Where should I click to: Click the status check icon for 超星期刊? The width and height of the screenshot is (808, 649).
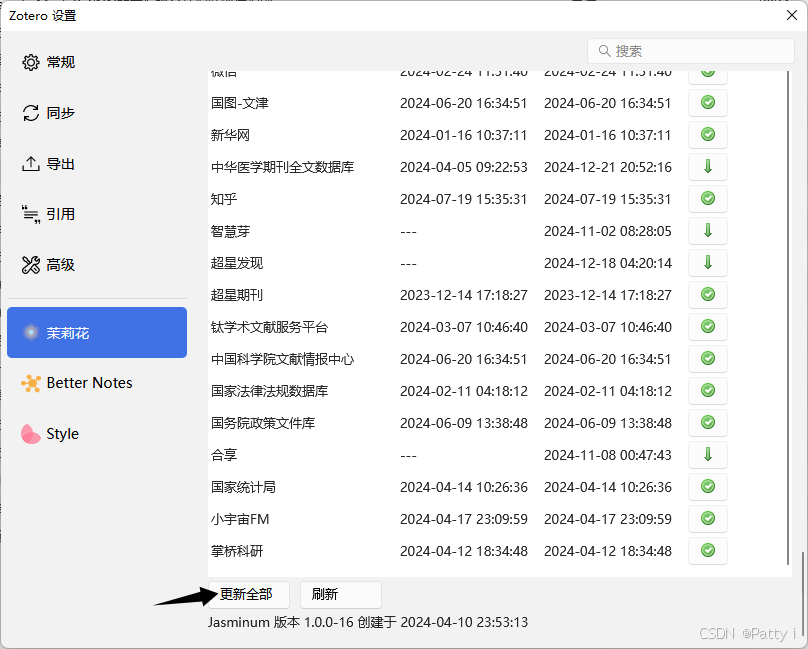coord(708,294)
